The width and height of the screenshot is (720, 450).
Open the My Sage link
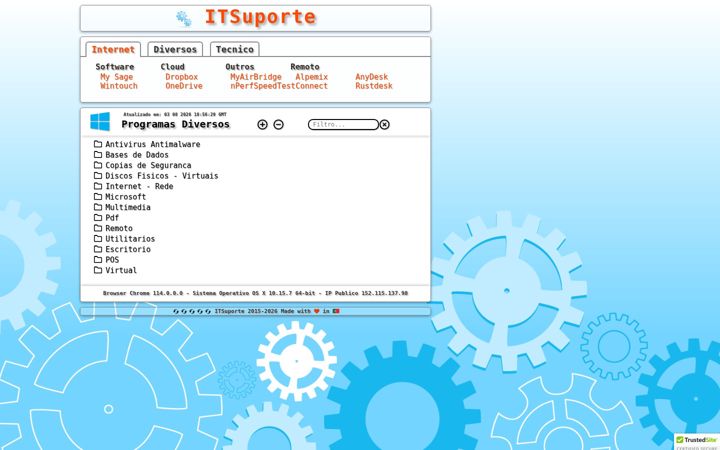tap(117, 77)
